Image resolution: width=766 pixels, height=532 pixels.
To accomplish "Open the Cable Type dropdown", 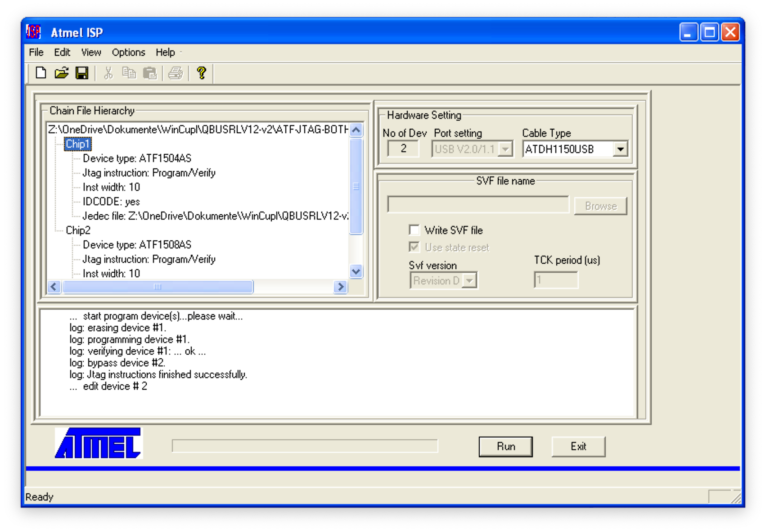I will coord(621,149).
